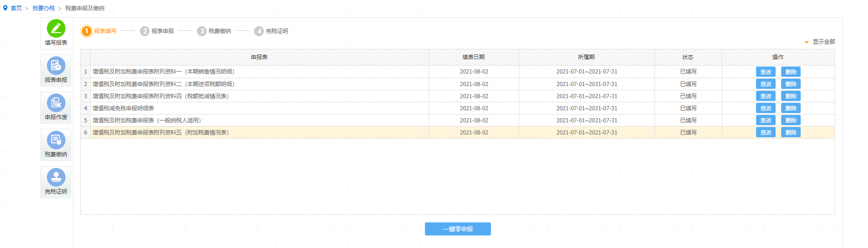Click 查改 for 增值税减免税申报明细表 row

point(766,108)
